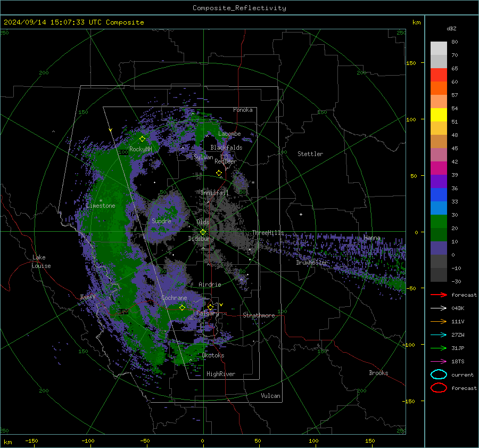
Task: Click the white 04DK arrow icon
Action: (x=439, y=308)
